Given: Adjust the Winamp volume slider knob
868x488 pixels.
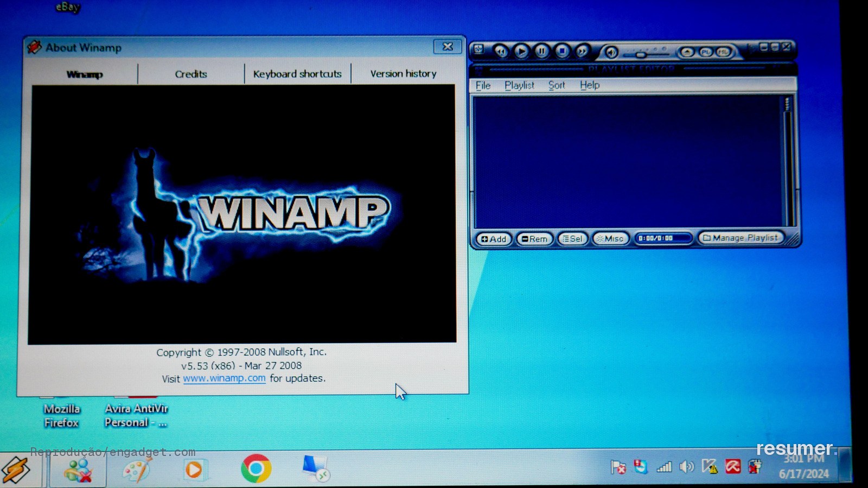Looking at the screenshot, I should 641,55.
